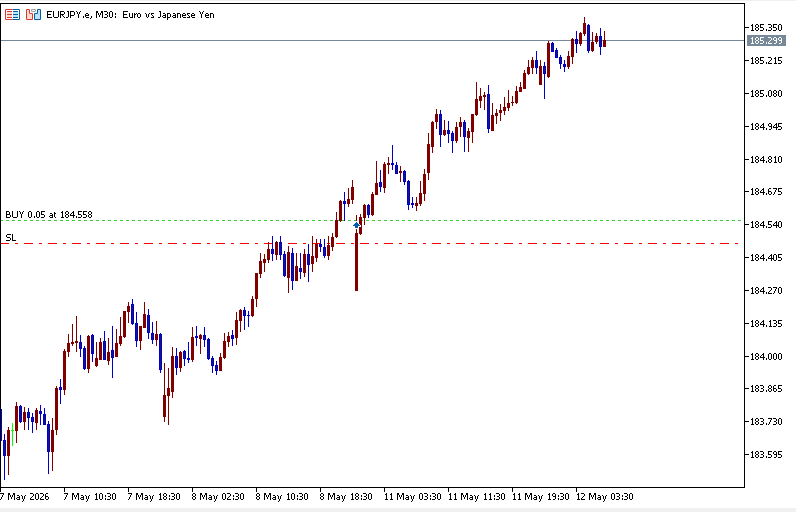Viewport: 796px width, 512px height.
Task: Click the red Depth of Market icon
Action: click(x=13, y=15)
